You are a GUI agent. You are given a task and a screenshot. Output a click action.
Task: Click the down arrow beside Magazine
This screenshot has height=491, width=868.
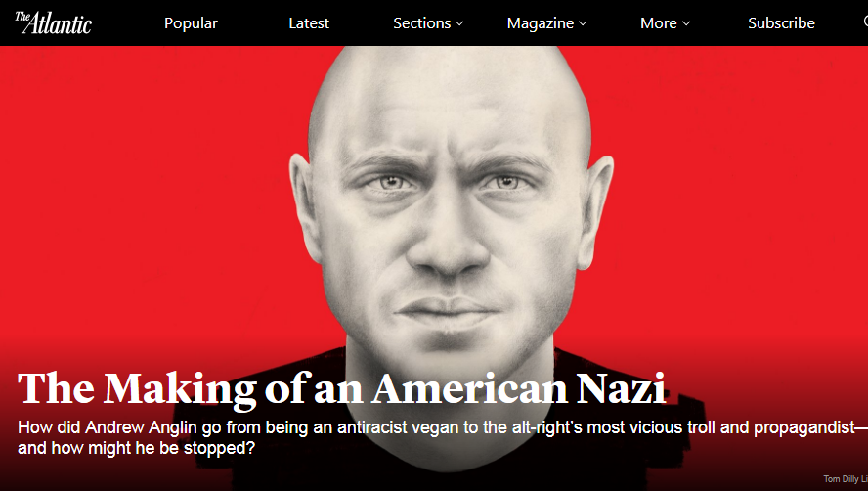pyautogui.click(x=583, y=23)
